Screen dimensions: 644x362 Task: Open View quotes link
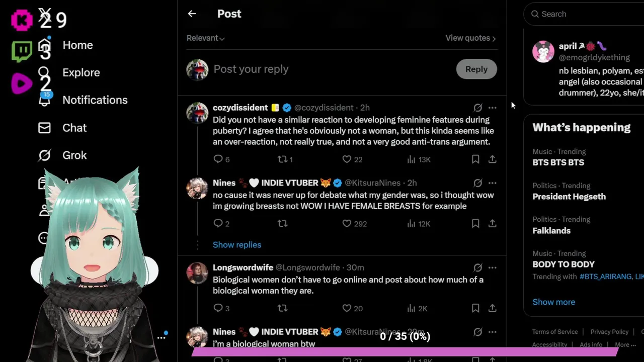(x=470, y=38)
